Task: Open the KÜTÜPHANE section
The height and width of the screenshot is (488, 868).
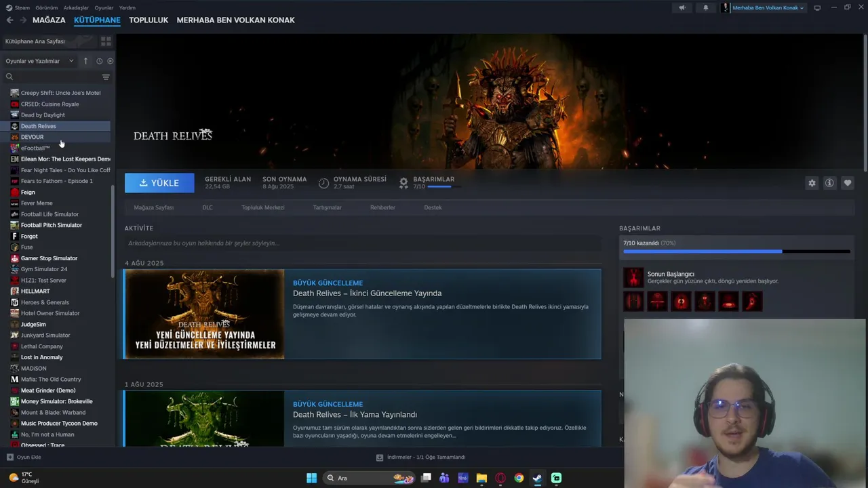Action: point(97,20)
